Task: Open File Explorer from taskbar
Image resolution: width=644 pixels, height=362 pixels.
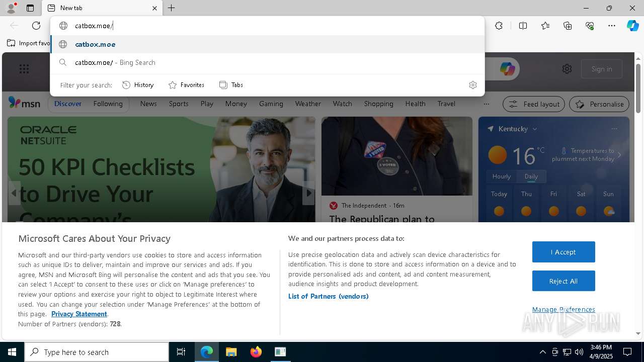Action: pos(231,352)
